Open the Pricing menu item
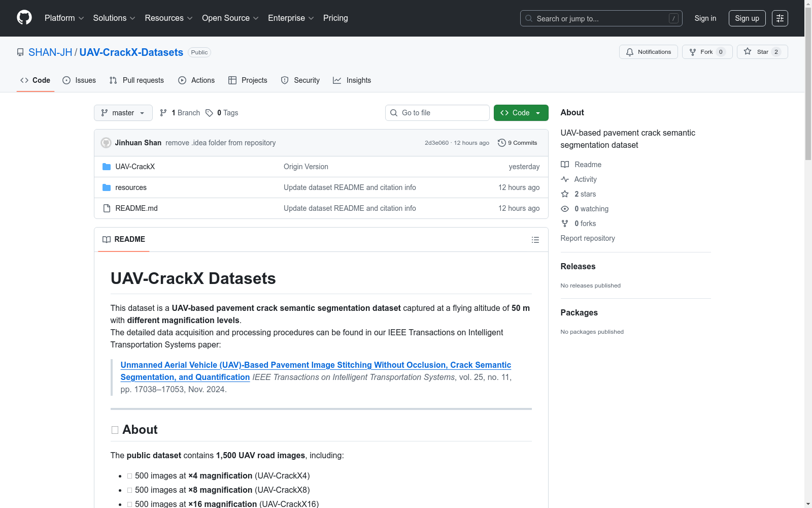The width and height of the screenshot is (812, 508). pos(335,18)
